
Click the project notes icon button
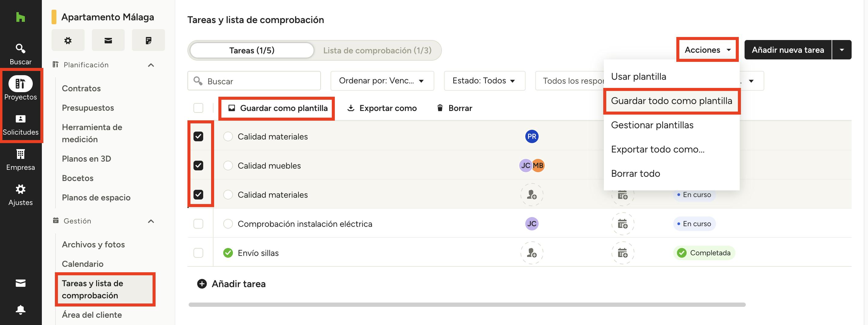[x=148, y=41]
